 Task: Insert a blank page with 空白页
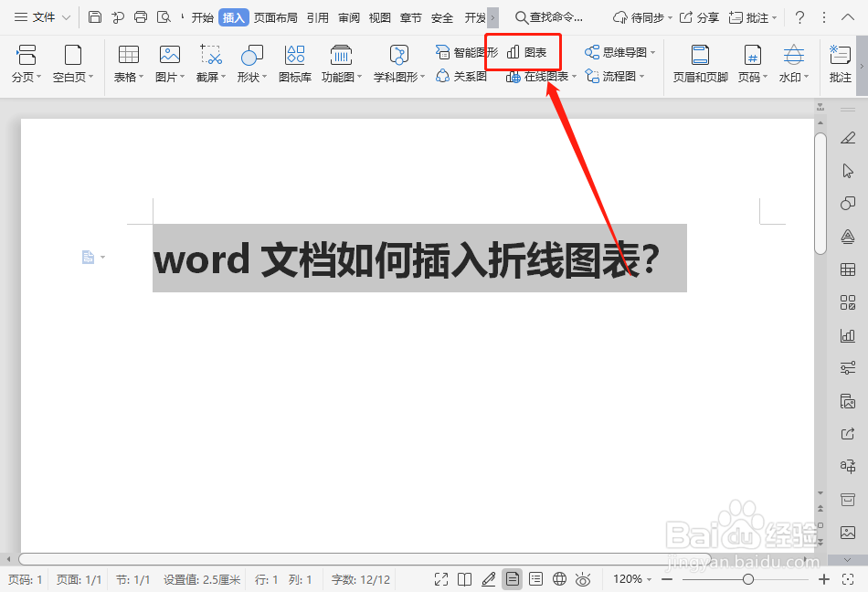coord(73,64)
